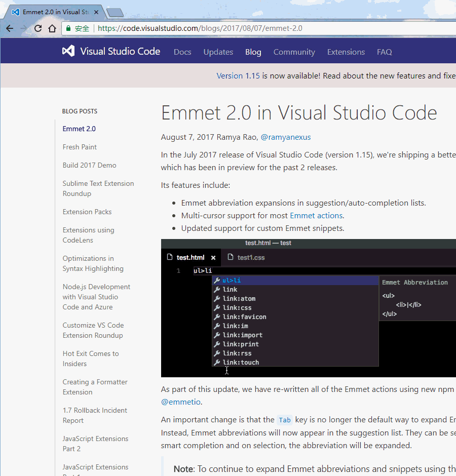The width and height of the screenshot is (456, 476).
Task: Click the wrench icon beside link:im
Action: (217, 326)
